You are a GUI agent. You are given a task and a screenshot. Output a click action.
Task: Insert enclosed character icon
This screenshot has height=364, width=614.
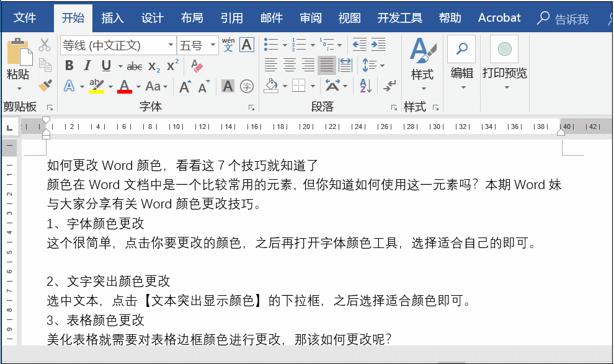click(247, 86)
